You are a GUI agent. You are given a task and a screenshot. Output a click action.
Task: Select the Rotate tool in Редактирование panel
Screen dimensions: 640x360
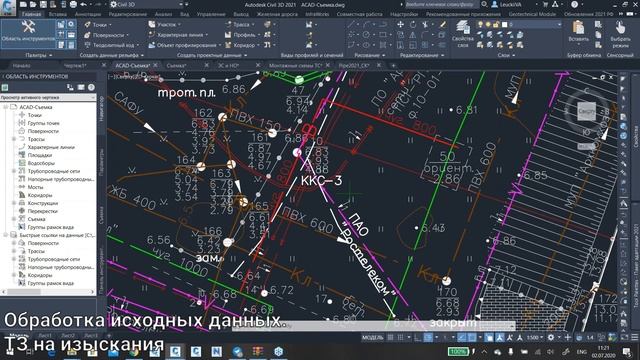click(413, 25)
